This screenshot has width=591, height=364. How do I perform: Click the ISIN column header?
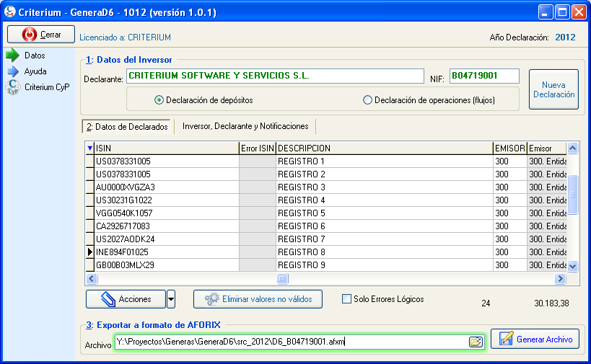click(166, 148)
